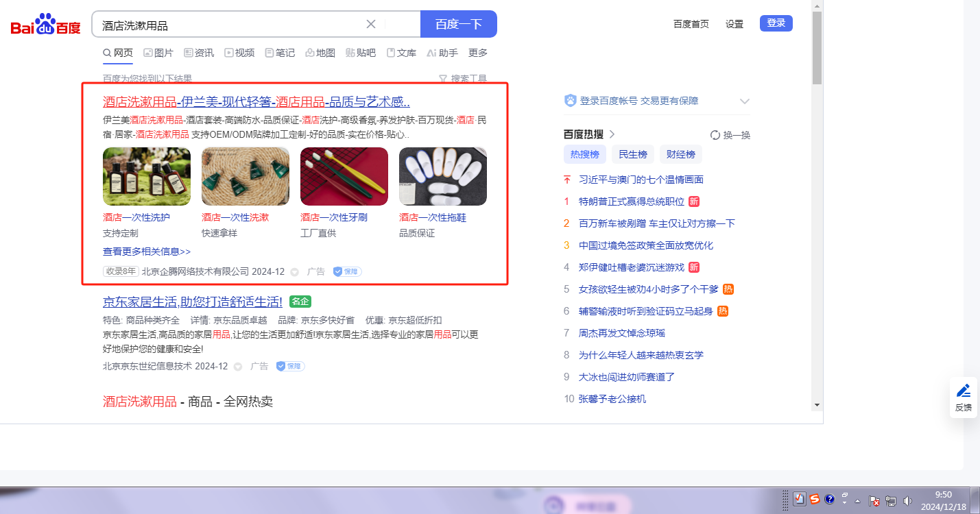Click the shield icon beside 登录百度帐号
Viewport: 980px width, 514px height.
pyautogui.click(x=571, y=101)
